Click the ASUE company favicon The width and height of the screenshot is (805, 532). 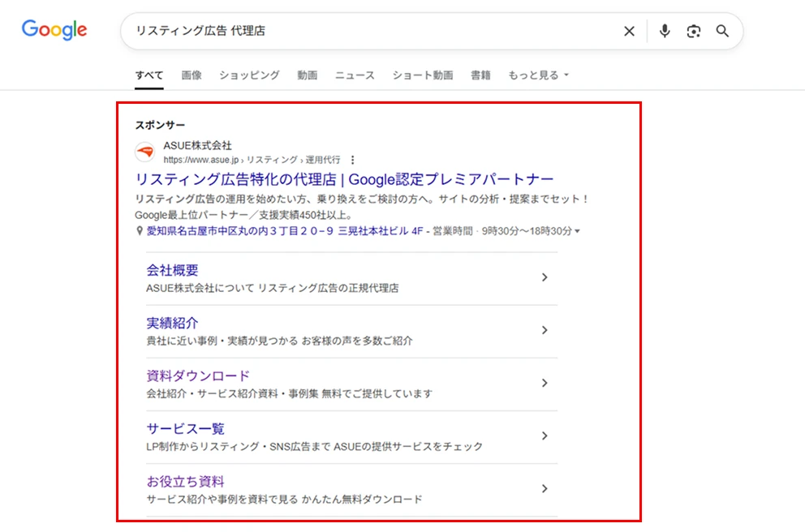click(145, 152)
